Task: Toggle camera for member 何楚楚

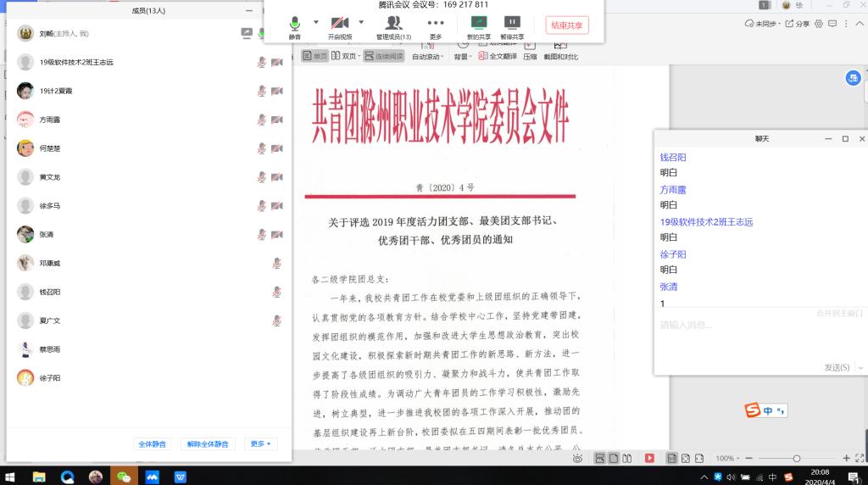Action: [x=276, y=148]
